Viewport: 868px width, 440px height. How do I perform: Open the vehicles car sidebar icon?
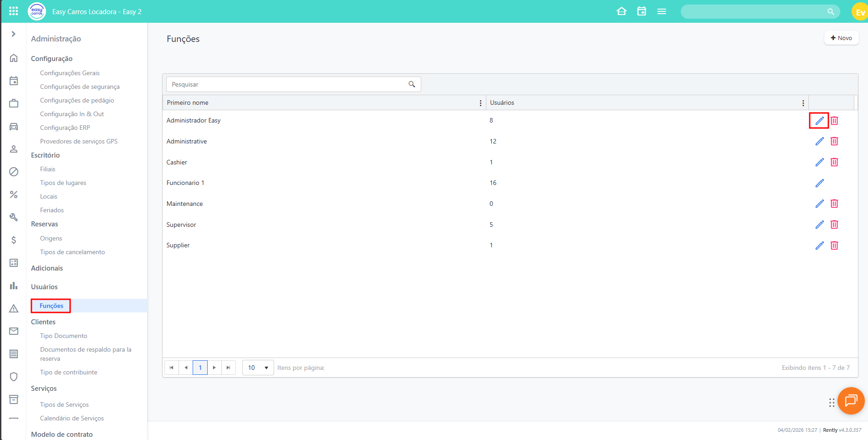(x=14, y=127)
